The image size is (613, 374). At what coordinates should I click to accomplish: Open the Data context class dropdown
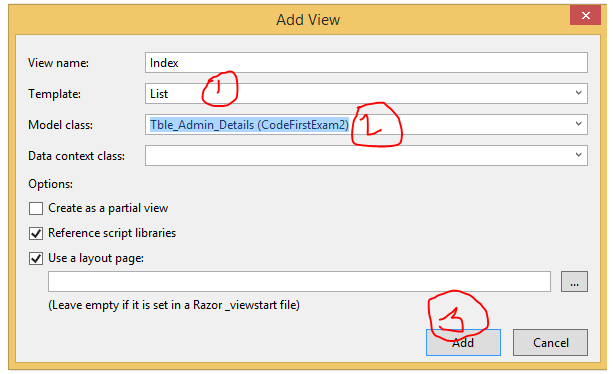[x=366, y=155]
